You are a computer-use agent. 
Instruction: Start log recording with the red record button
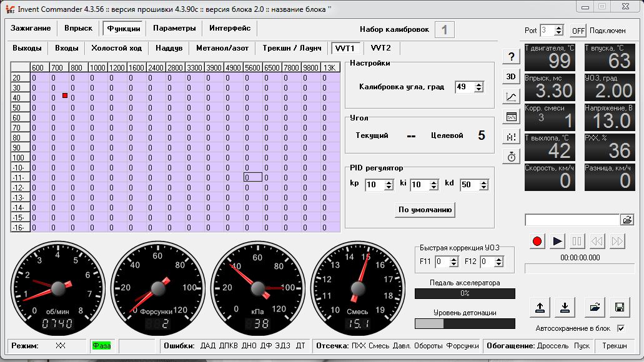click(x=537, y=242)
